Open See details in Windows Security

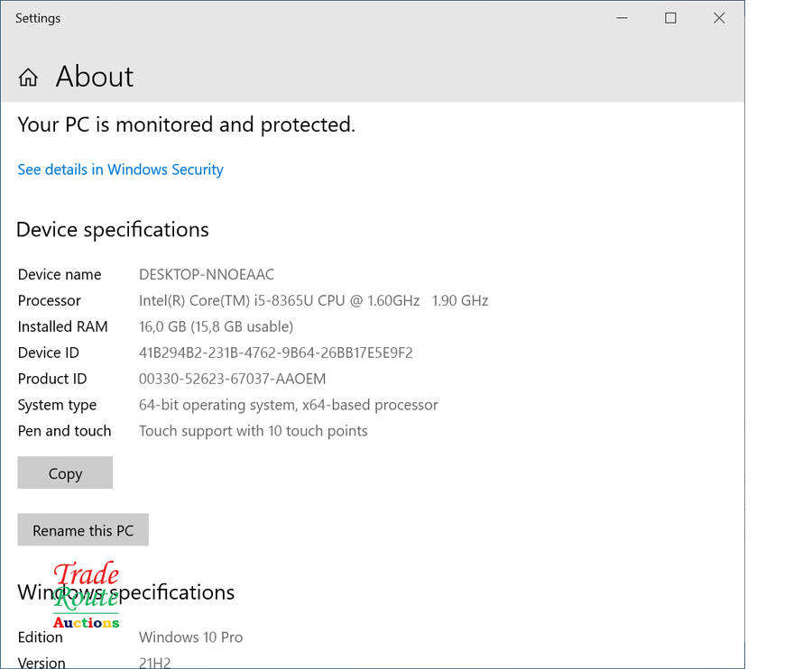click(120, 170)
